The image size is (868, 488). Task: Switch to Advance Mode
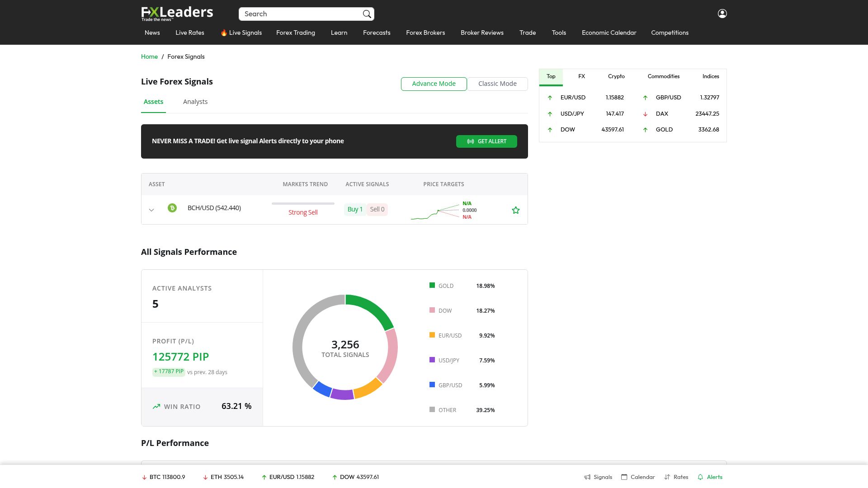point(434,84)
